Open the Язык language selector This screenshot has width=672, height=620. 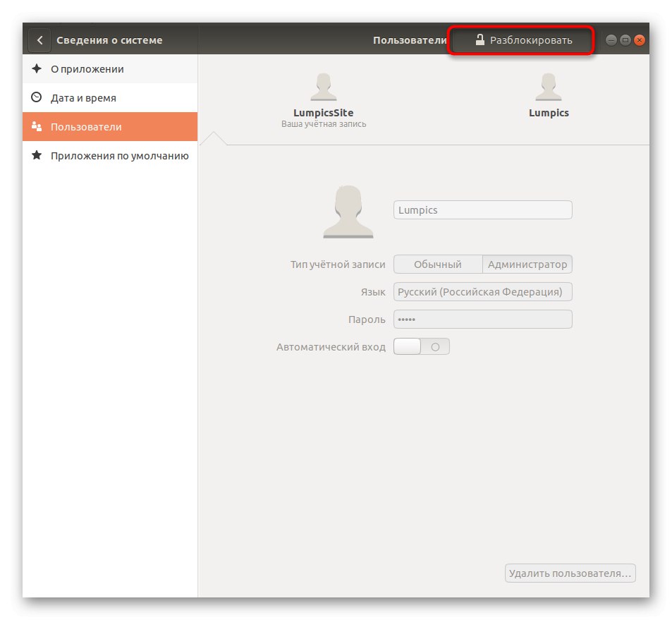pyautogui.click(x=482, y=292)
